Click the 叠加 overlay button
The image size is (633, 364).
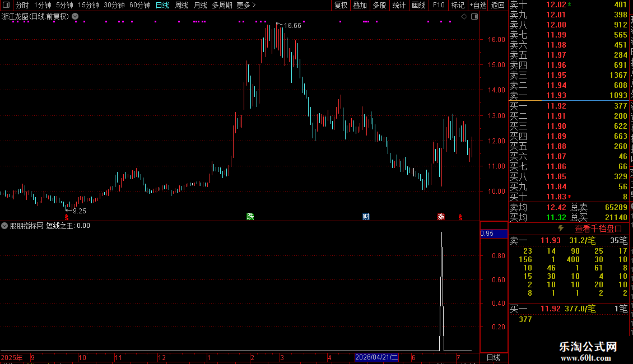point(360,5)
